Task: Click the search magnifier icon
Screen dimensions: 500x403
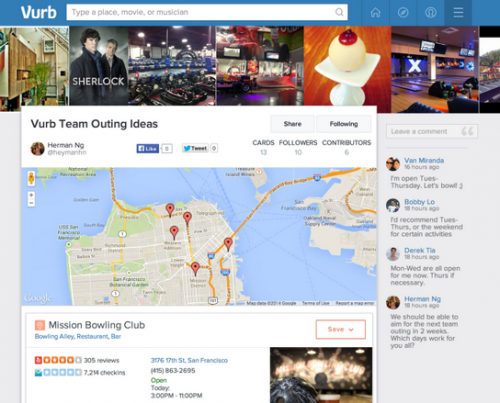Action: coord(339,12)
